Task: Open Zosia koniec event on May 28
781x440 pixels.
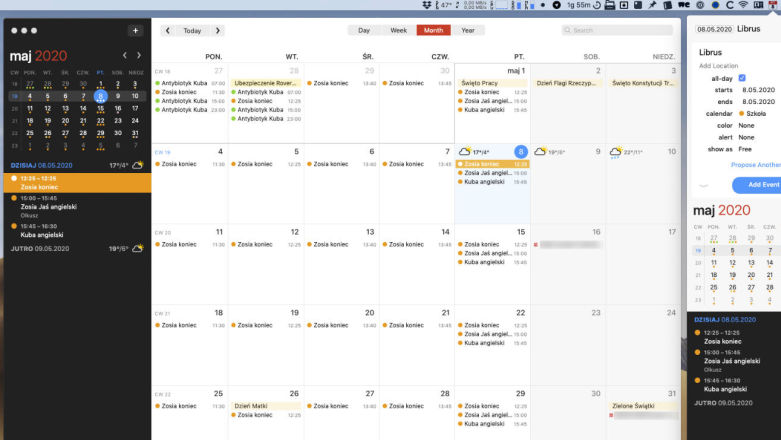Action: tap(417, 406)
